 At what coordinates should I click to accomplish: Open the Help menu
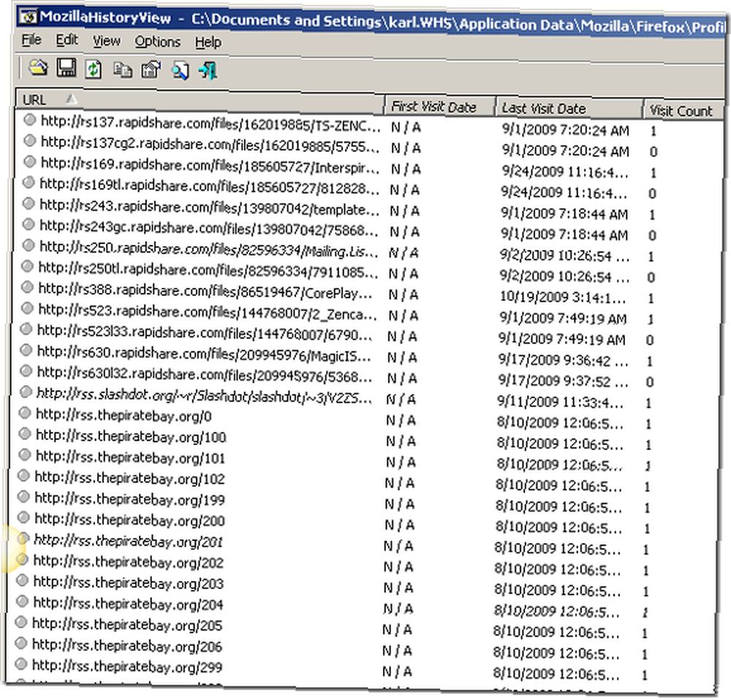[x=208, y=43]
